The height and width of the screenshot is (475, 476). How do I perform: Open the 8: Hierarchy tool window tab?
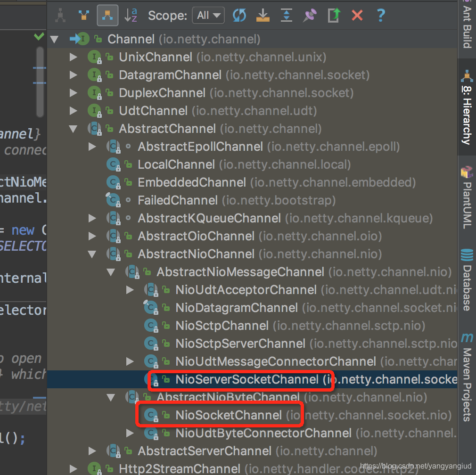[x=467, y=107]
